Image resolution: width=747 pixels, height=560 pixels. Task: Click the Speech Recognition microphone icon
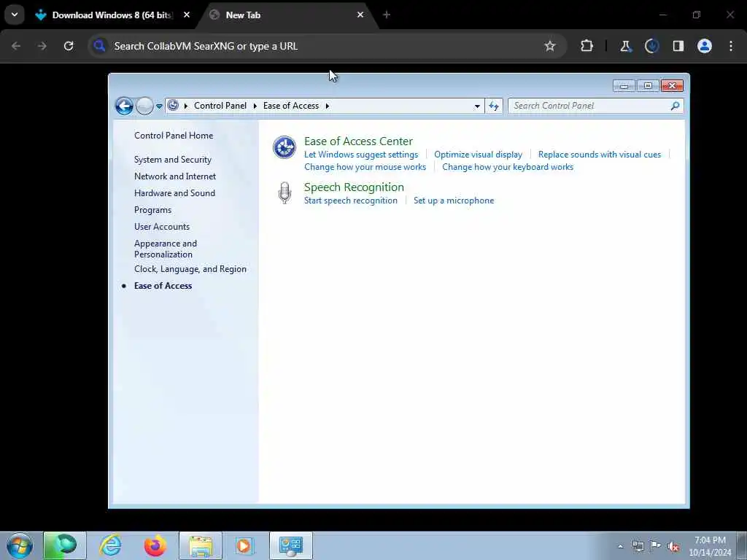(x=285, y=193)
